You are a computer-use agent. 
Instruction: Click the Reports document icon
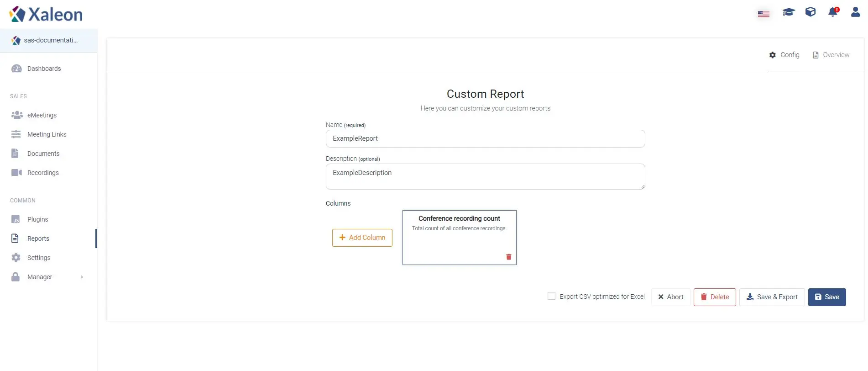tap(15, 238)
